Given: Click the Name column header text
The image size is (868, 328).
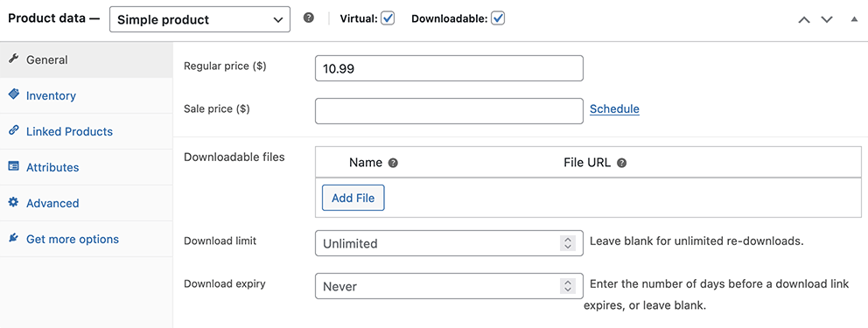Looking at the screenshot, I should 366,163.
